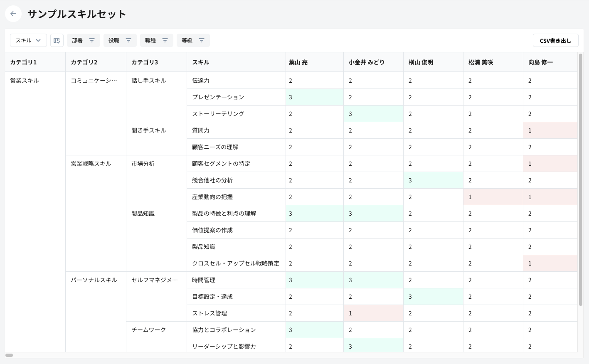Click the カテゴリ1 column header
The width and height of the screenshot is (589, 364).
(x=23, y=62)
